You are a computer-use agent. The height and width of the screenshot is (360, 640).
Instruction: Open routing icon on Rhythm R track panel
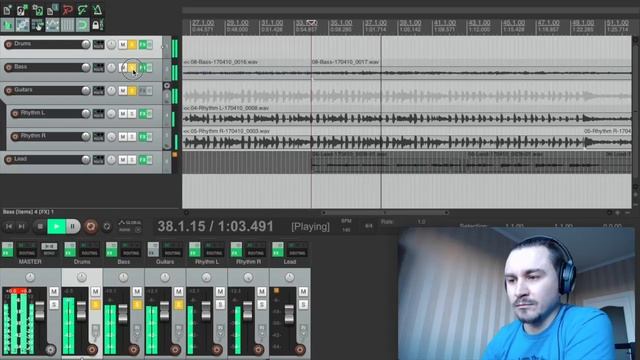point(98,136)
